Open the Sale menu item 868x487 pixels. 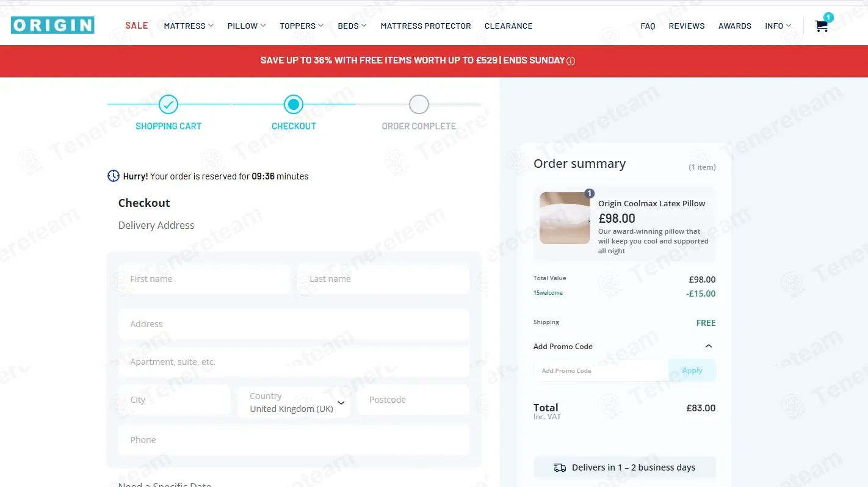[x=137, y=26]
